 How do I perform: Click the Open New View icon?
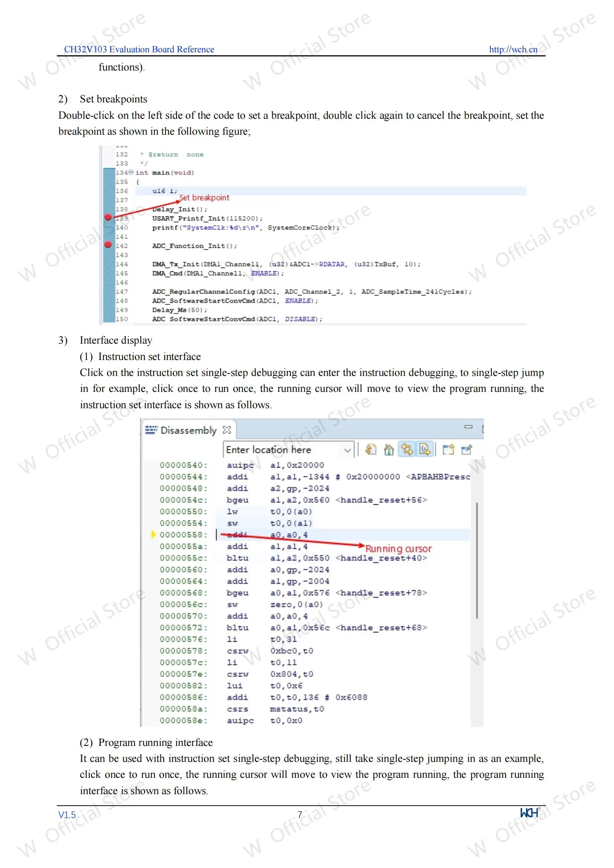[448, 449]
